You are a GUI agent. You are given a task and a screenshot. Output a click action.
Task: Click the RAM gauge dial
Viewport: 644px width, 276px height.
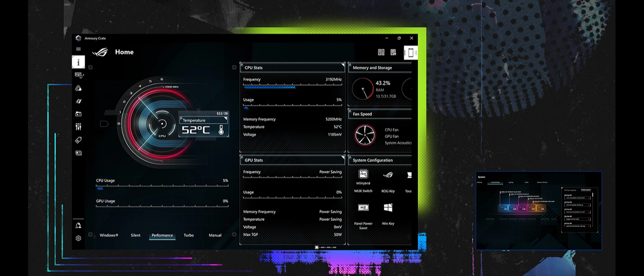(363, 89)
